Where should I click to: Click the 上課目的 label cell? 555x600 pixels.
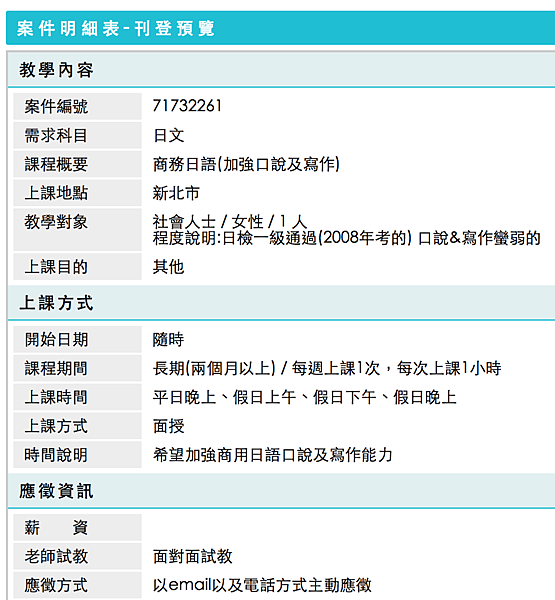click(x=77, y=267)
